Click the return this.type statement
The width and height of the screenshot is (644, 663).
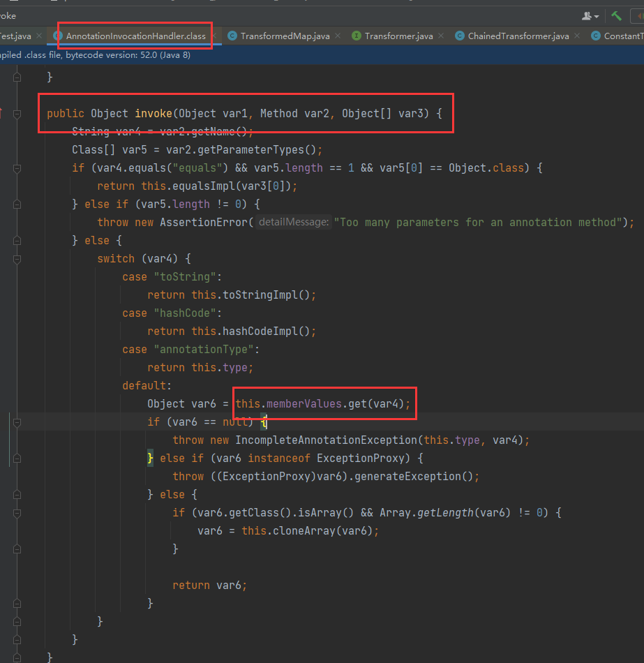click(200, 368)
